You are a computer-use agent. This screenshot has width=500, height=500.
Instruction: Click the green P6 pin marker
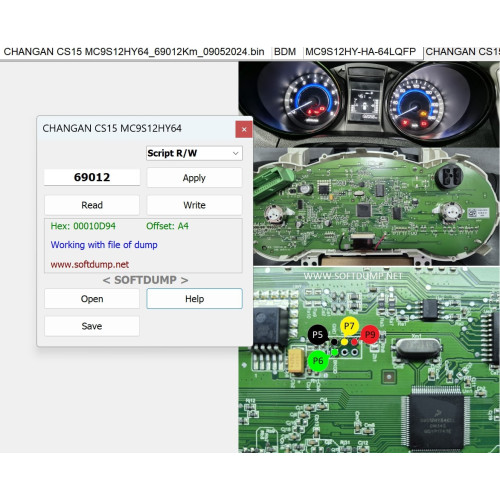[318, 361]
